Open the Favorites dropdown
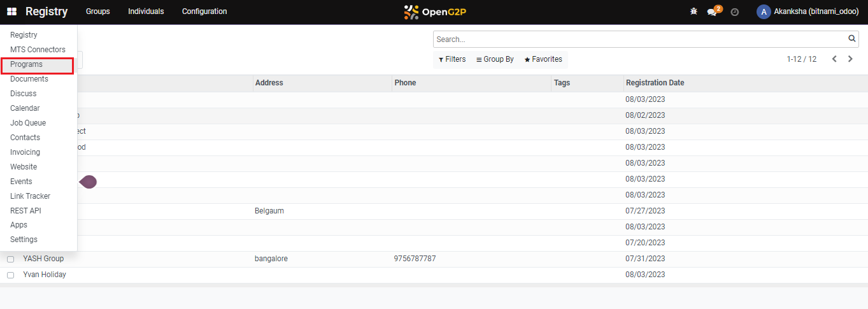This screenshot has width=868, height=309. [543, 59]
